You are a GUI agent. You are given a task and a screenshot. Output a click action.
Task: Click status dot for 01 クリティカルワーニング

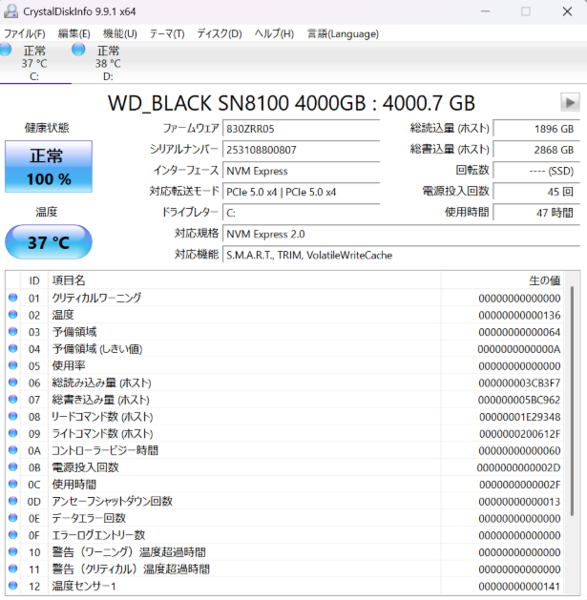tap(13, 297)
